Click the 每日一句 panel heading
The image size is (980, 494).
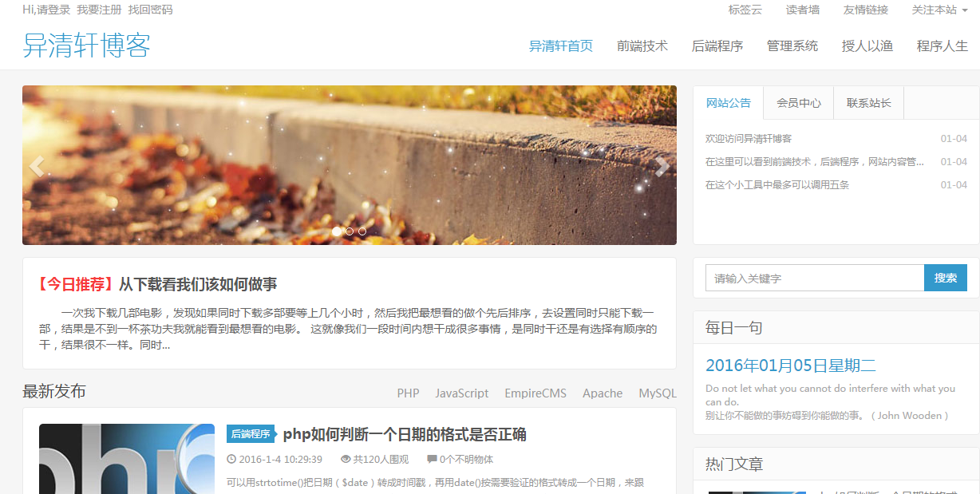click(733, 328)
